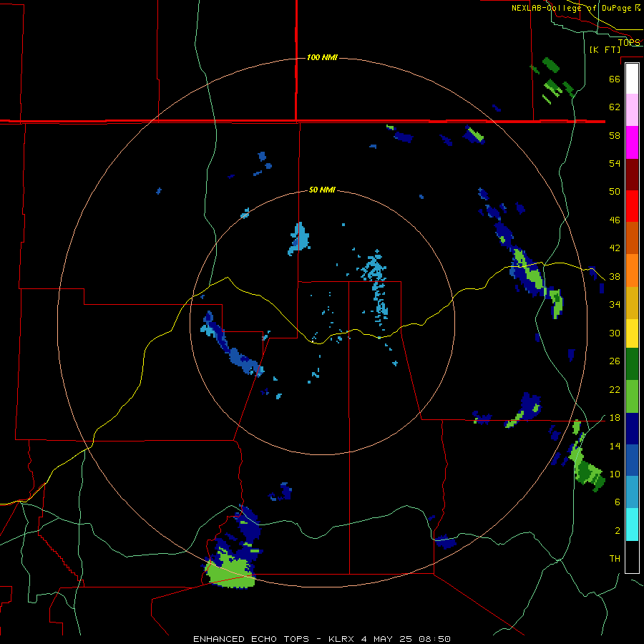
Task: Click the 'NEXLAB-College of DuPage' text
Action: click(x=572, y=8)
